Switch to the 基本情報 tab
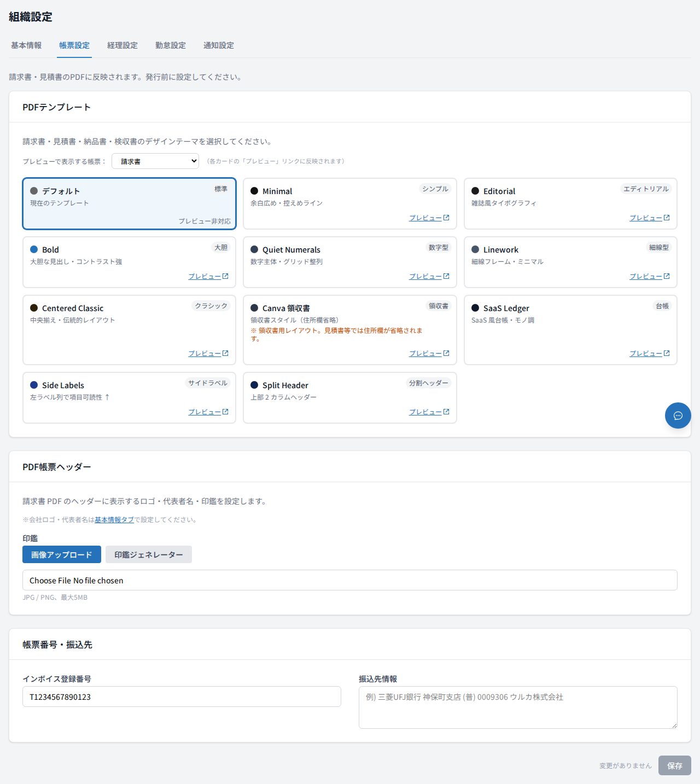700x784 pixels. click(26, 45)
